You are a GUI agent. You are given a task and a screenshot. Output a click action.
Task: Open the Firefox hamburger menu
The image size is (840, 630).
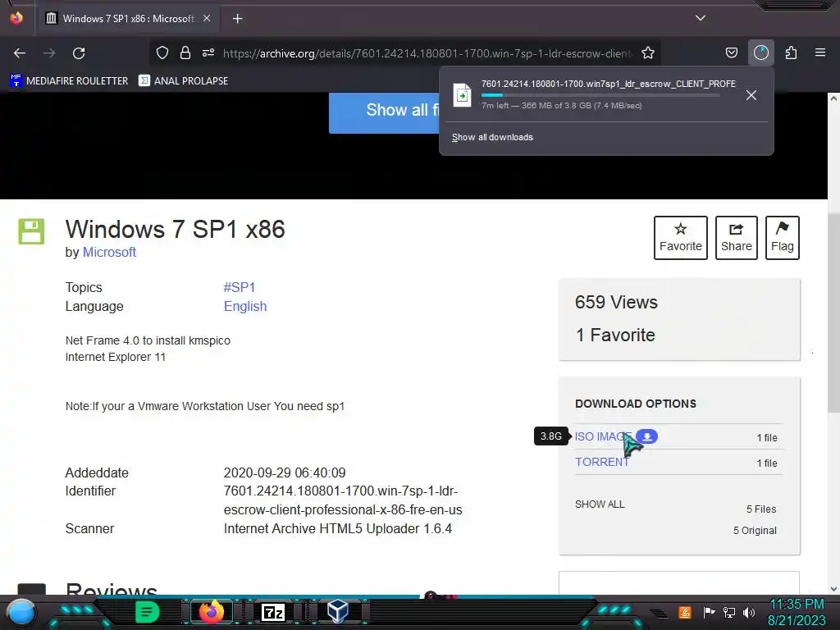[820, 52]
